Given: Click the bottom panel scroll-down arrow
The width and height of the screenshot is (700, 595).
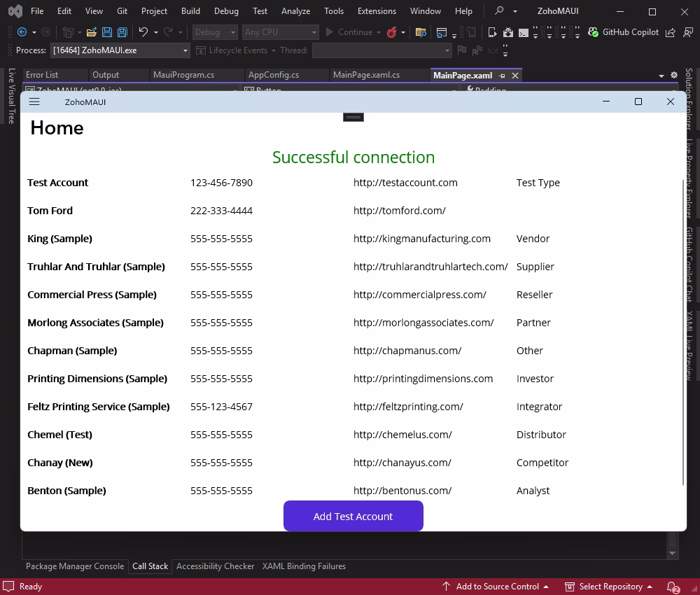Looking at the screenshot, I should (672, 554).
